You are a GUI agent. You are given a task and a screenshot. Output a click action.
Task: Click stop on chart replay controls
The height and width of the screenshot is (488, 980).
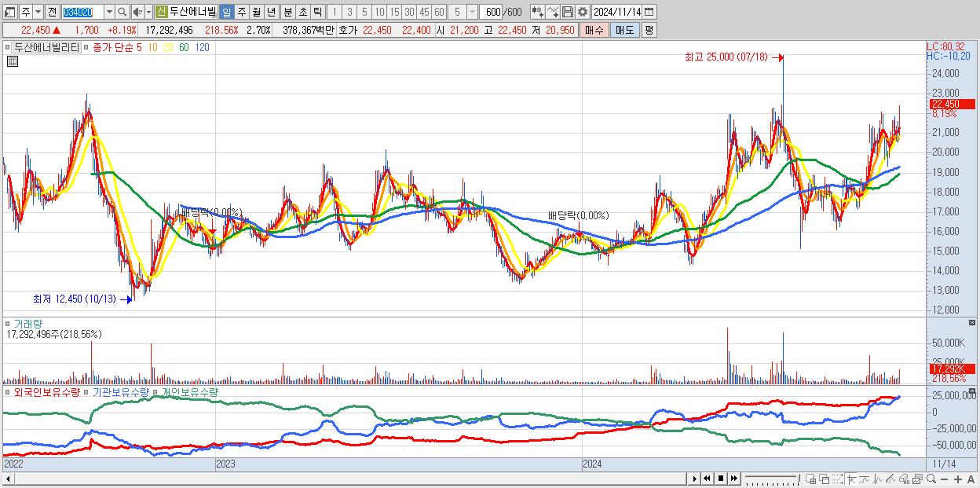click(x=721, y=479)
